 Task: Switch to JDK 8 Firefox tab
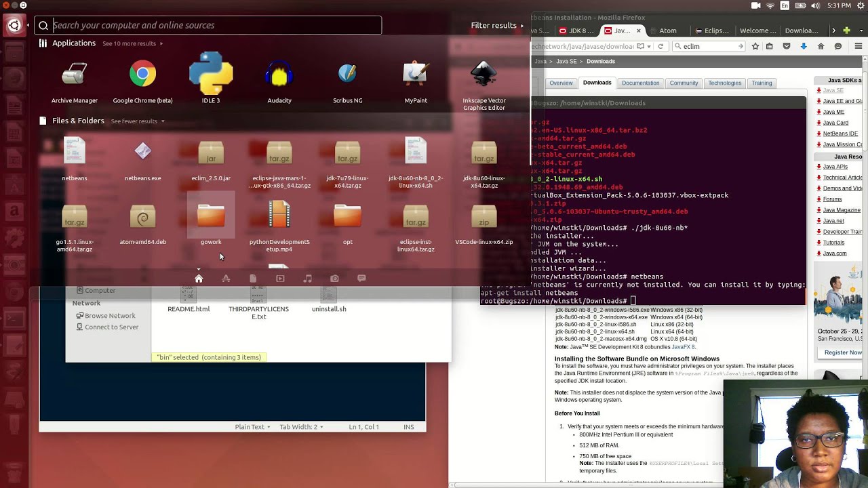pyautogui.click(x=578, y=30)
